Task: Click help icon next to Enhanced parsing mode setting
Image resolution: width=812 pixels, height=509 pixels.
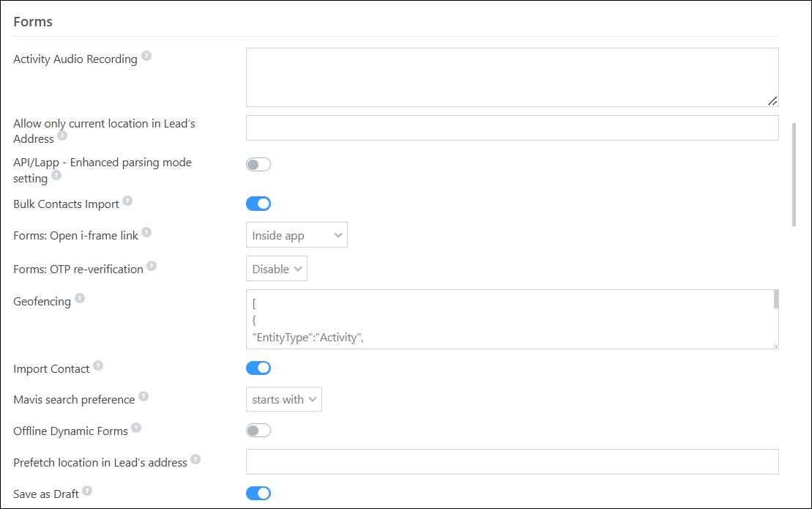Action: pos(56,175)
